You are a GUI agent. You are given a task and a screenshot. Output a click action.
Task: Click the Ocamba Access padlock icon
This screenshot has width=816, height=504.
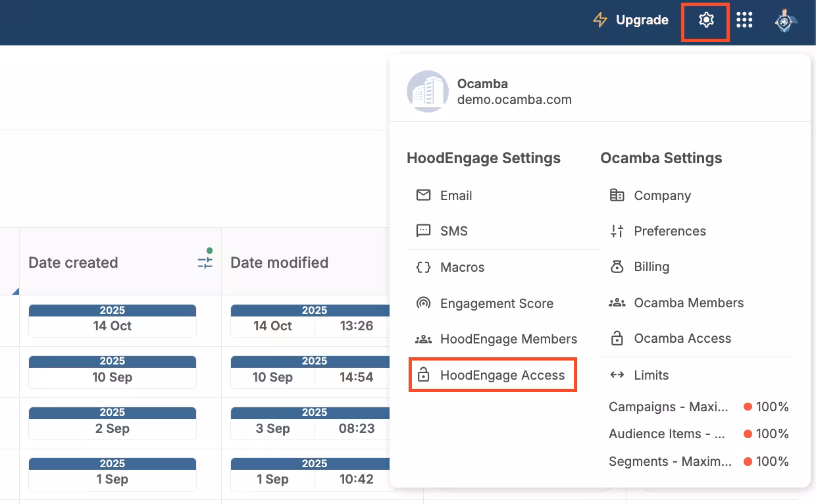coord(617,338)
